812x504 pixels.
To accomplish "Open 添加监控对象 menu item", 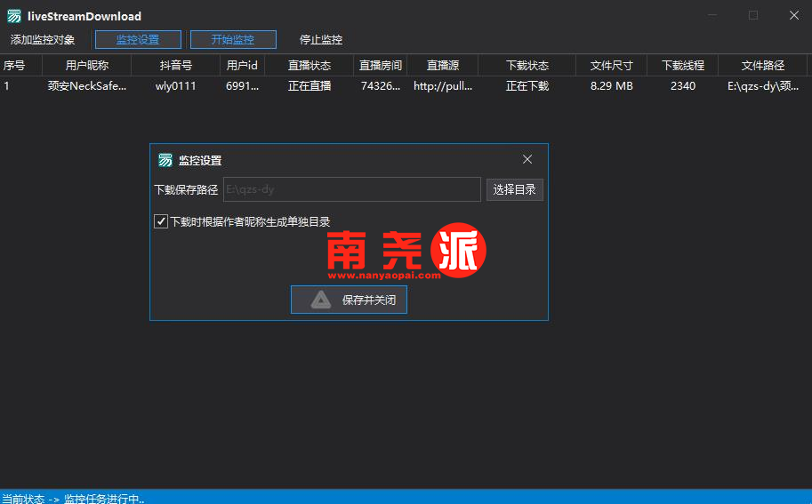I will click(43, 40).
